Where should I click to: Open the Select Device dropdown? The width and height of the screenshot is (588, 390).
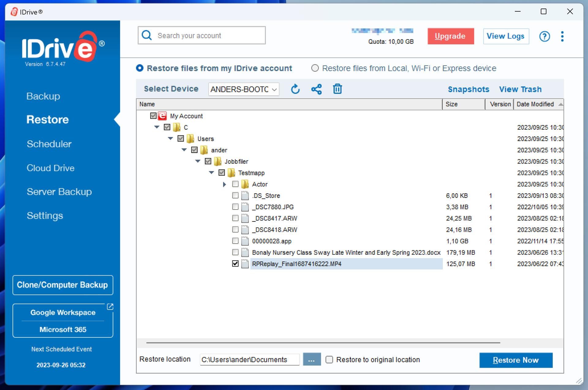point(243,89)
